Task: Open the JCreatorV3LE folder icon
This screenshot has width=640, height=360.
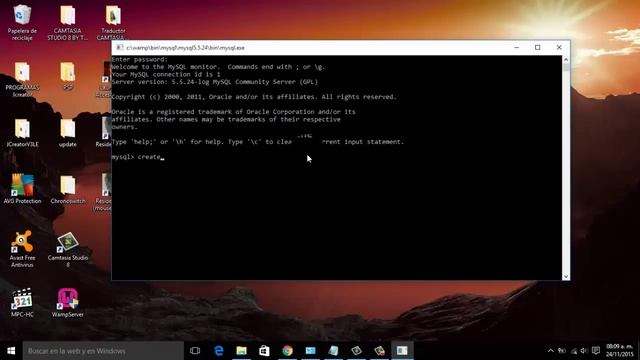Action: 22,133
